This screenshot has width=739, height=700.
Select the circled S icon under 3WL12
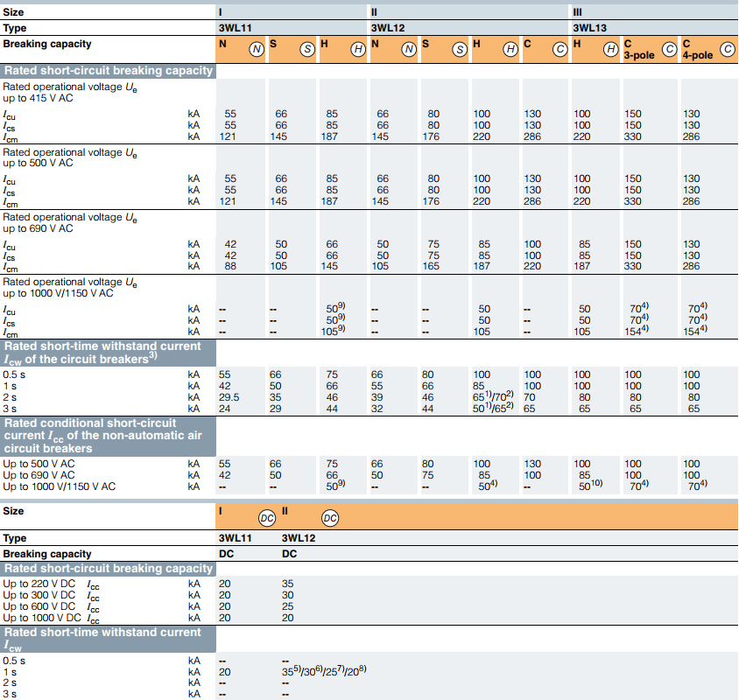pos(460,50)
